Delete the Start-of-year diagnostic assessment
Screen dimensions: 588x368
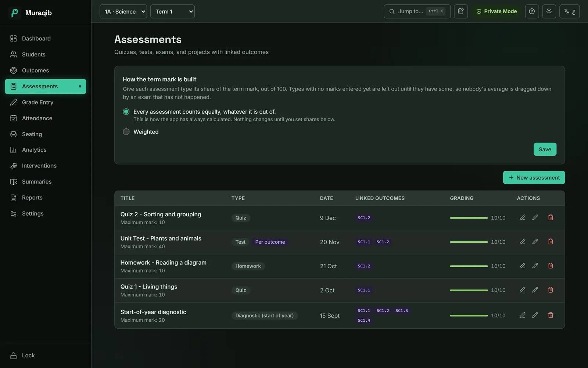(x=551, y=315)
